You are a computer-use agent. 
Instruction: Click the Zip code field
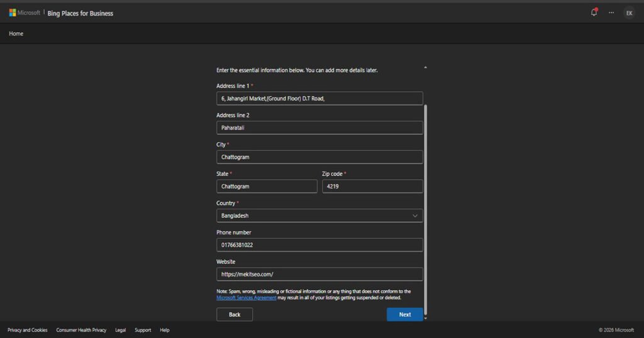372,186
